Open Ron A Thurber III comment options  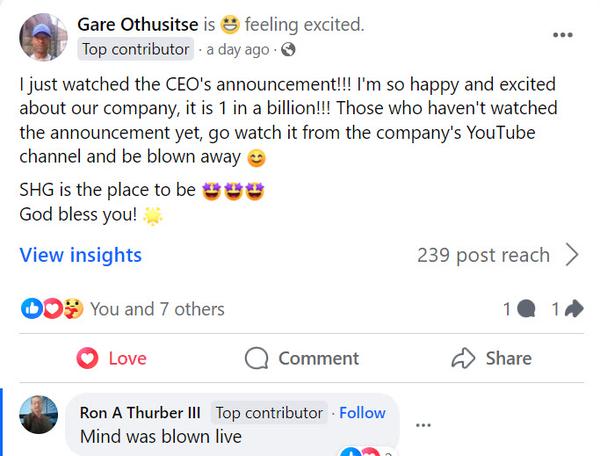pos(423,425)
